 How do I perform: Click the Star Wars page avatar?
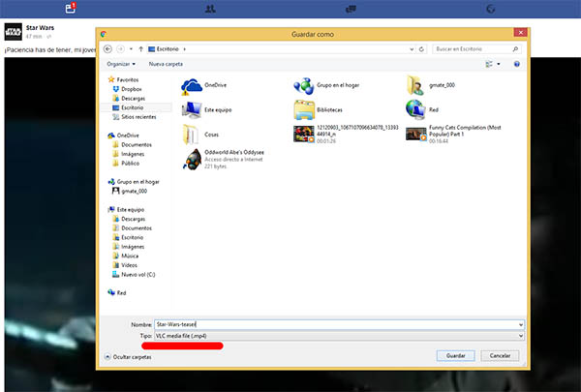coord(14,32)
